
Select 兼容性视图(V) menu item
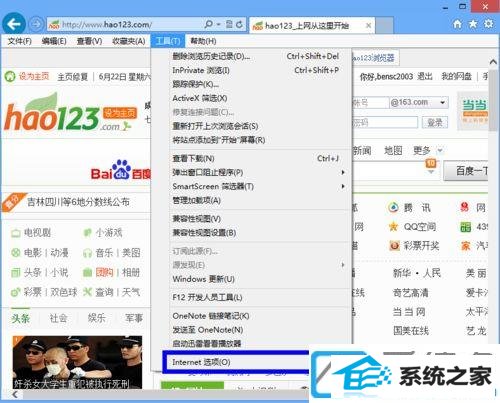(197, 219)
